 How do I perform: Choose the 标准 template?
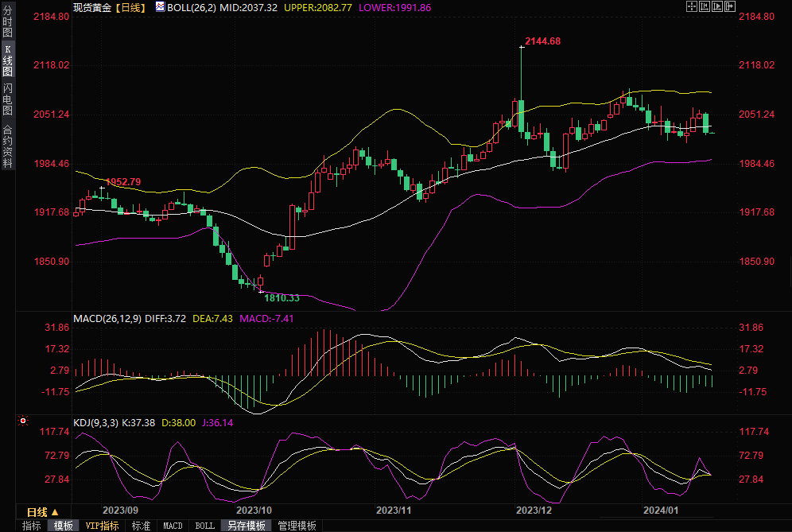pyautogui.click(x=141, y=526)
